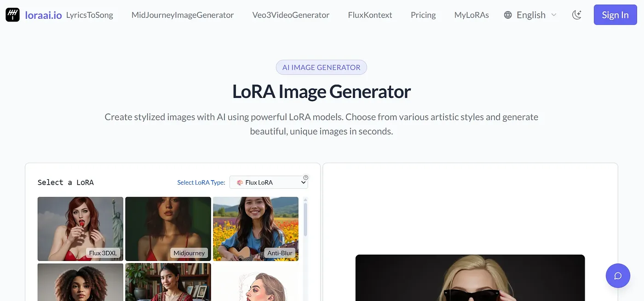
Task: Choose the curly-haired woman LoRA thumbnail
Action: coord(80,282)
